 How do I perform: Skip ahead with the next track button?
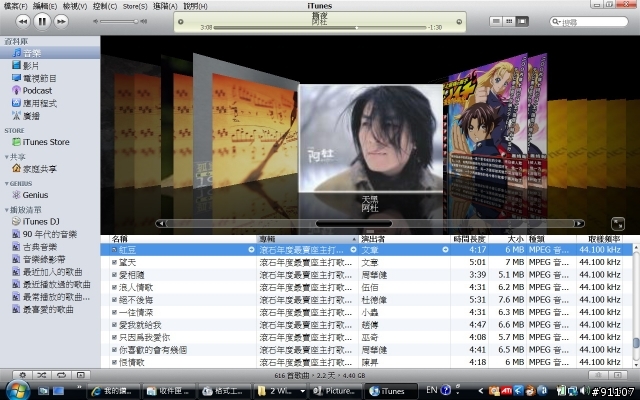pyautogui.click(x=61, y=21)
